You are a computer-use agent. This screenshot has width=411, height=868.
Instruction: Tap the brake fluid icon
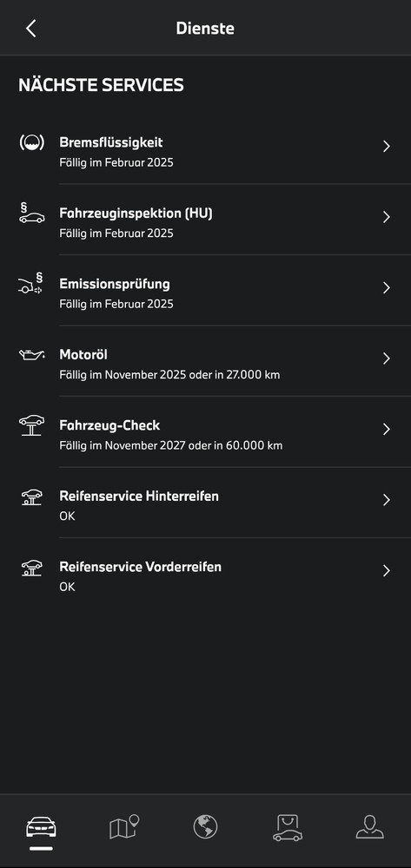point(31,143)
